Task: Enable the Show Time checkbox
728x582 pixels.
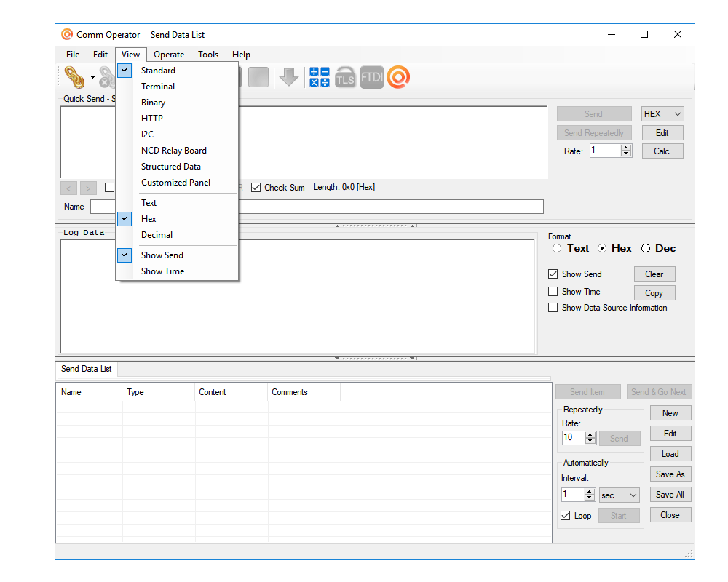Action: (x=553, y=292)
